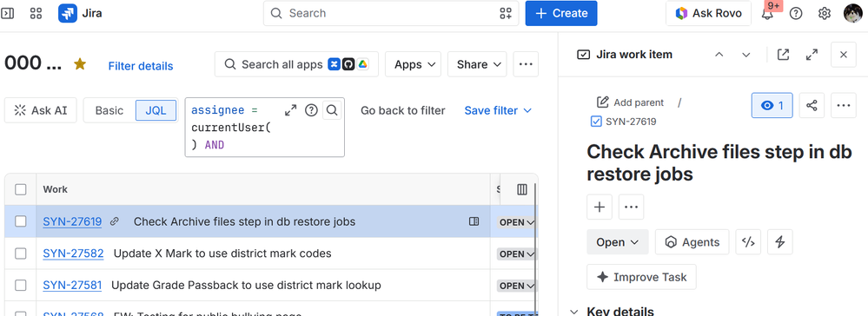Open the notifications bell
The image size is (868, 316).
767,13
